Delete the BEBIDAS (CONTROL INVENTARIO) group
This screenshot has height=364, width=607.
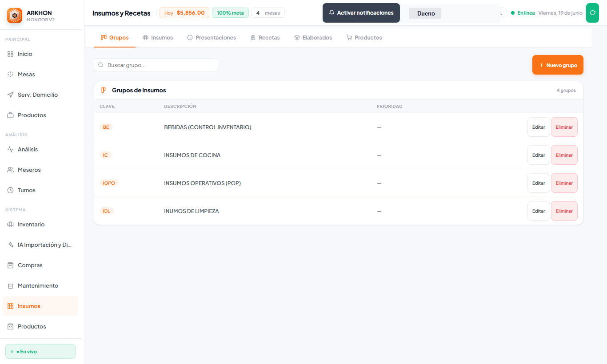564,127
